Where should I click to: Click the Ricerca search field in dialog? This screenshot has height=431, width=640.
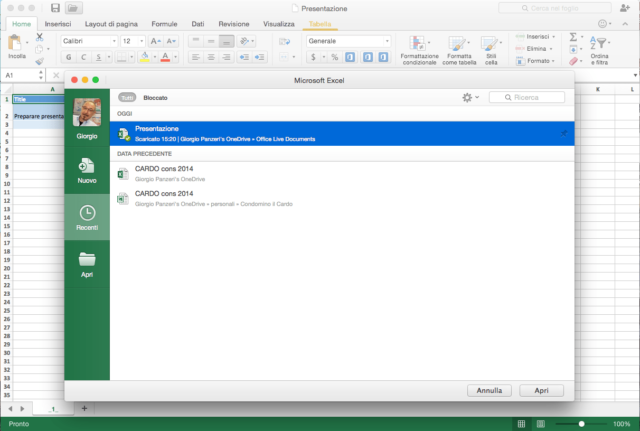pos(527,98)
